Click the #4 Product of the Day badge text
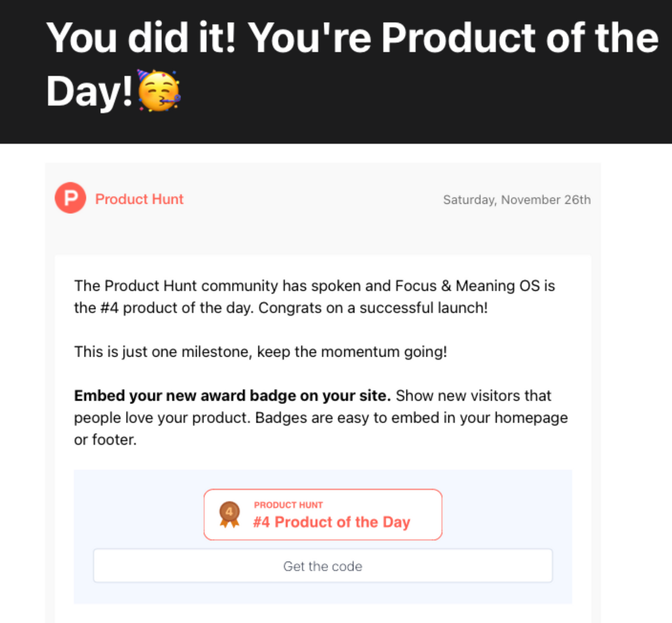Image resolution: width=672 pixels, height=623 pixels. tap(331, 522)
